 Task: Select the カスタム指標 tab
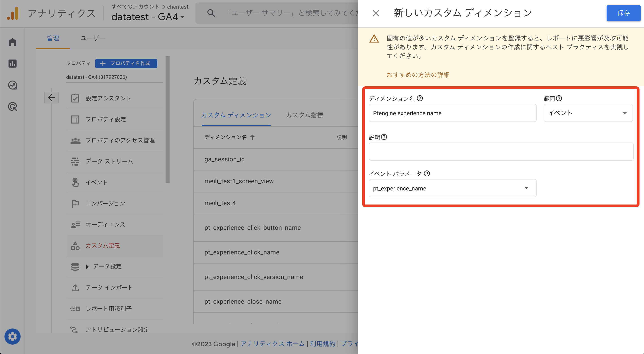click(305, 115)
